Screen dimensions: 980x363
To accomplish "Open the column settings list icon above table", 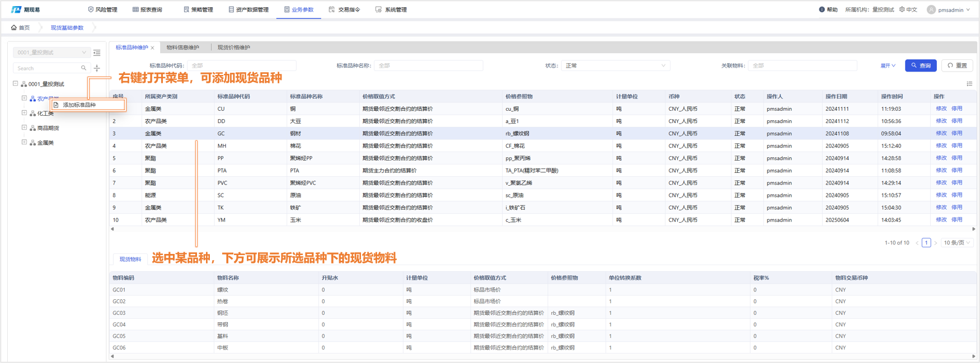I will (969, 84).
